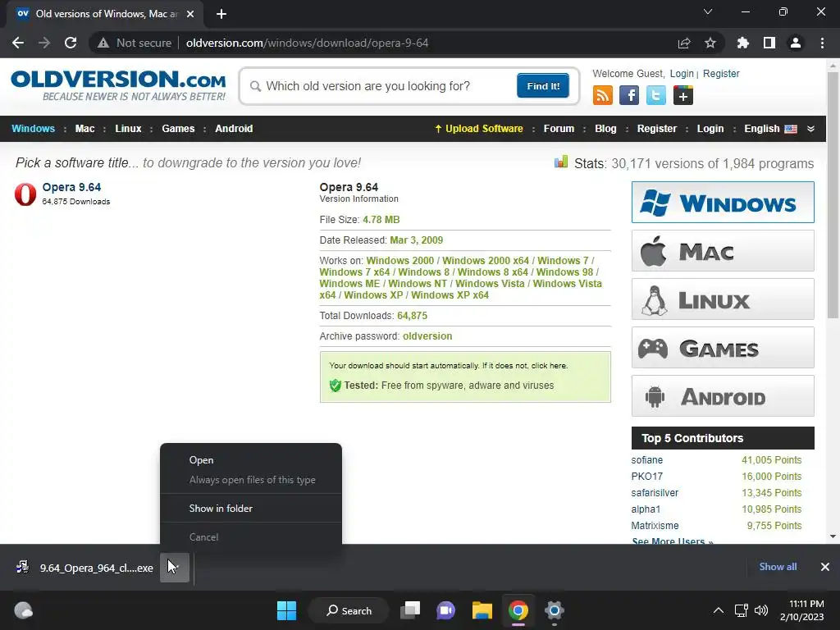
Task: Toggle the download item options arrow
Action: click(175, 568)
